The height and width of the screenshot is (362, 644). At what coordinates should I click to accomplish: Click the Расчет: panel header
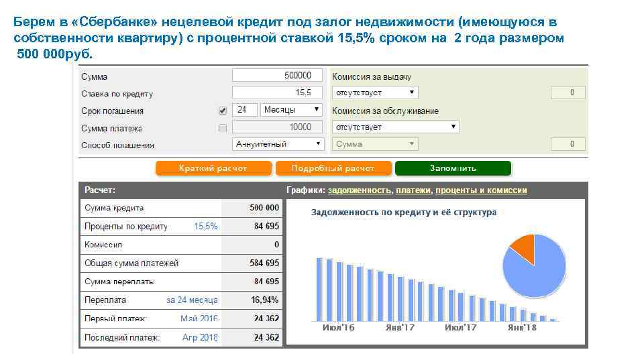(x=100, y=190)
